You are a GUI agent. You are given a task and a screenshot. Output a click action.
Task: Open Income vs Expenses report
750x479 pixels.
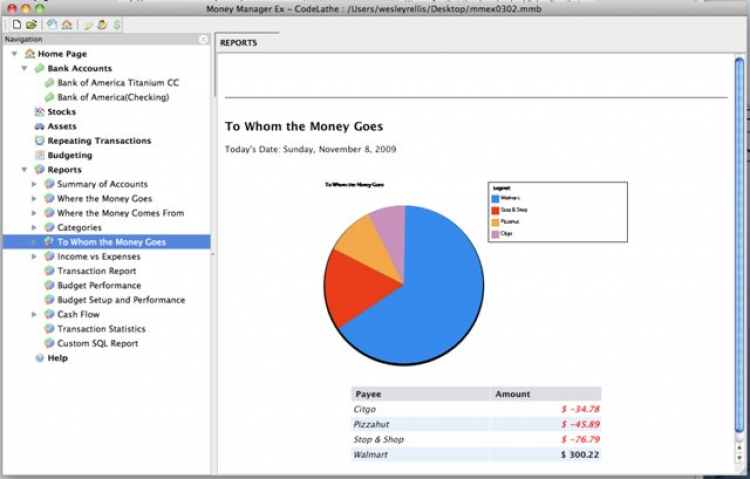(x=99, y=256)
